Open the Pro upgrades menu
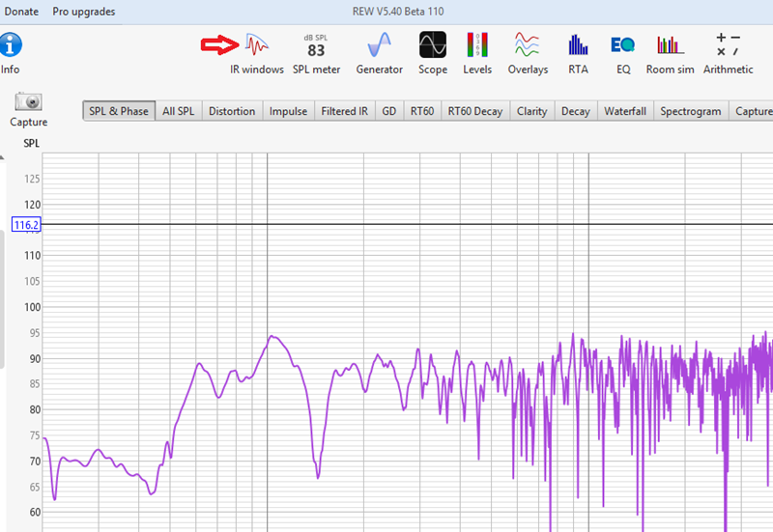This screenshot has width=773, height=532. tap(84, 12)
